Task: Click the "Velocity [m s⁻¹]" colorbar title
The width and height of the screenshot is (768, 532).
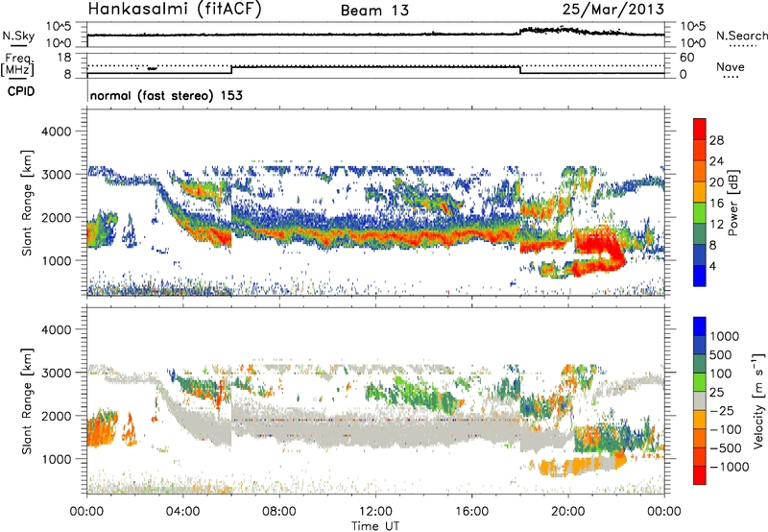Action: pyautogui.click(x=758, y=400)
